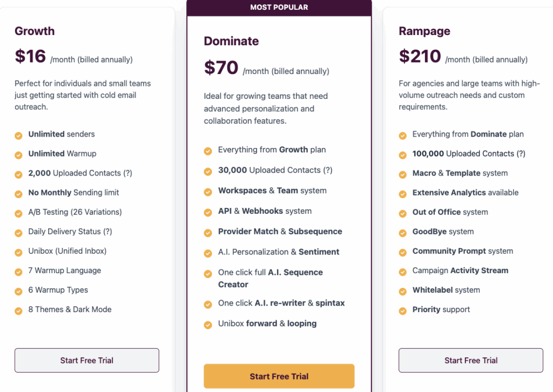
Task: Click the checkmark beside Everything from Growth plan
Action: pyautogui.click(x=208, y=150)
